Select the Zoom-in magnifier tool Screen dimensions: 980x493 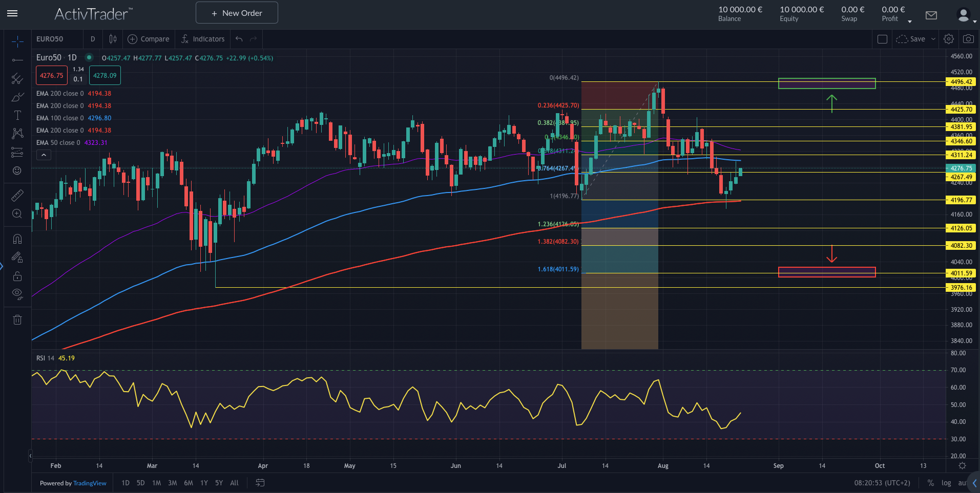click(x=17, y=213)
